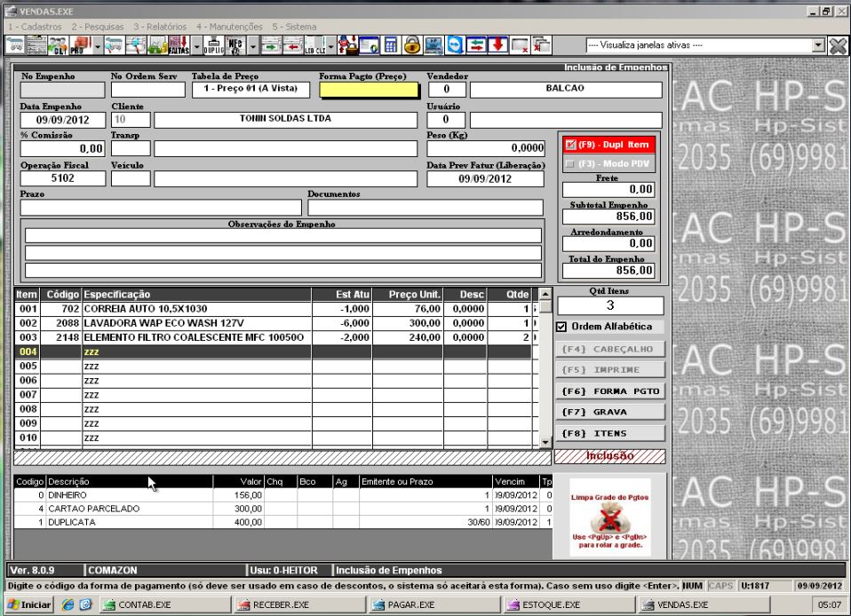Switch to CONTAB.EXE in the taskbar

(x=165, y=604)
